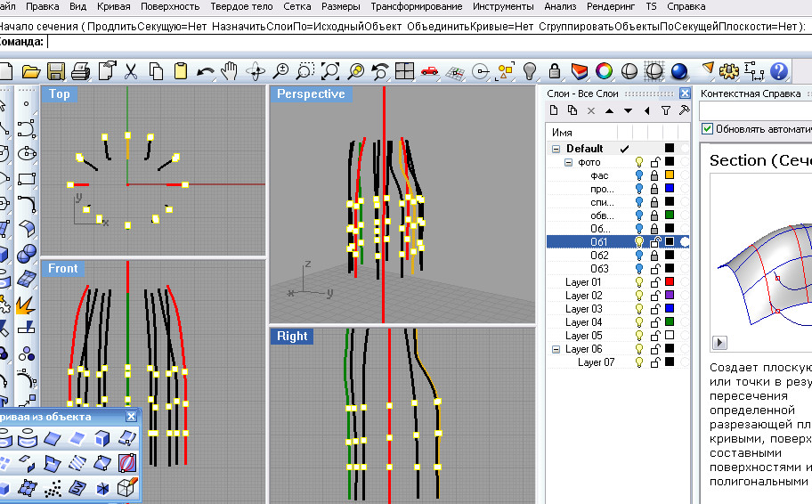The width and height of the screenshot is (812, 504).
Task: Click the layer filter funnel icon
Action: [665, 110]
